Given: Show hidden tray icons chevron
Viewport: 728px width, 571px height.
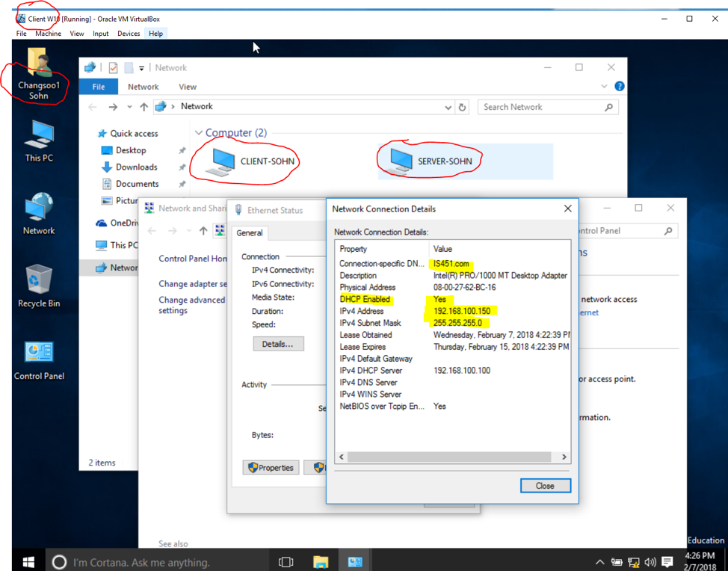Looking at the screenshot, I should (599, 562).
